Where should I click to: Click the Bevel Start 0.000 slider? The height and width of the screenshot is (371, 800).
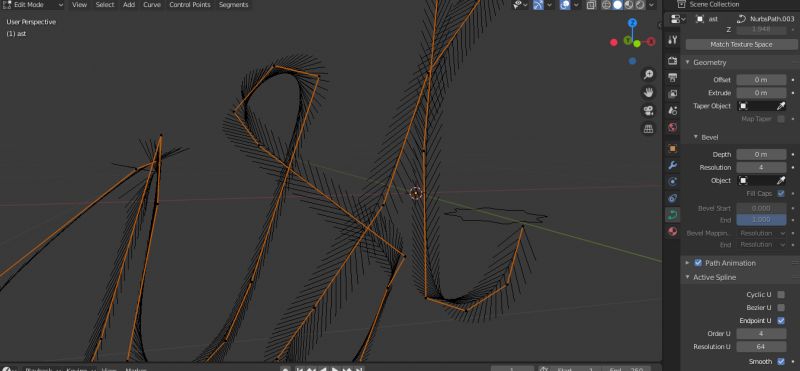(761, 208)
